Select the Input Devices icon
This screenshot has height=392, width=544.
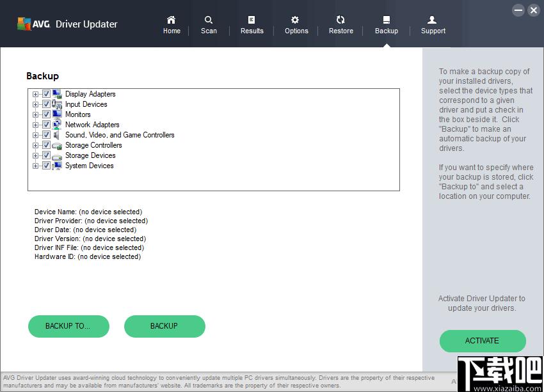coord(57,104)
